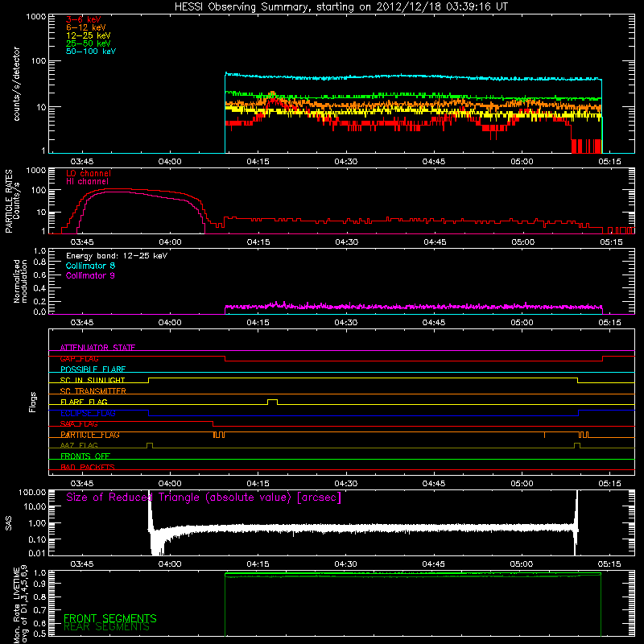
Task: Click the Mon. Rate LIVETIME axis label
Action: [21, 605]
